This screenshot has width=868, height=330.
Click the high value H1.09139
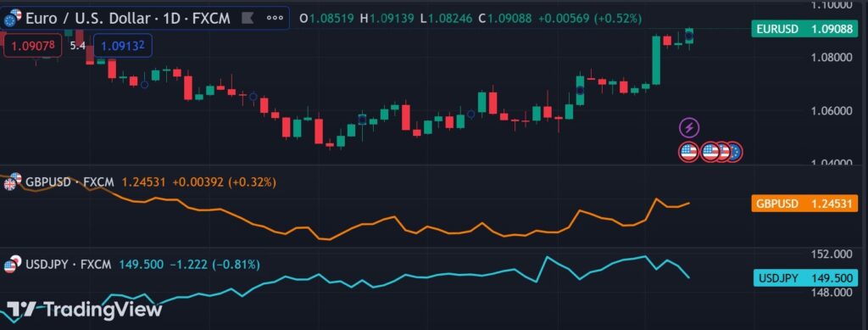[x=387, y=19]
